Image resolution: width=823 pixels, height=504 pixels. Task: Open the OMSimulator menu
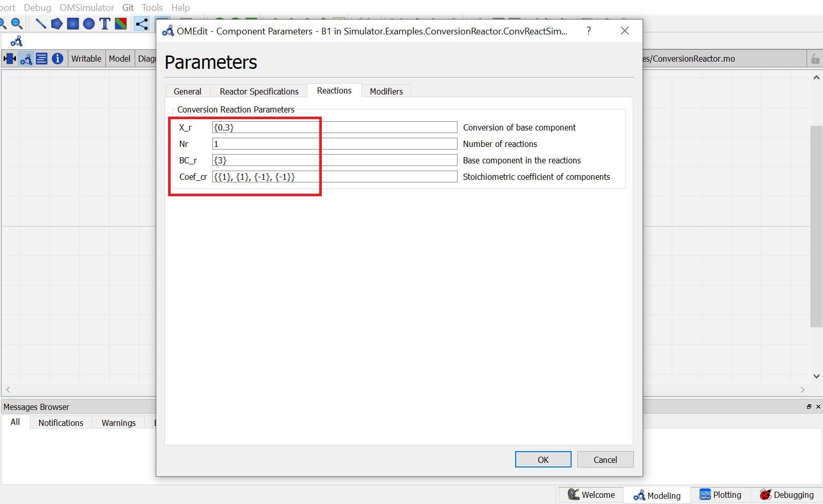(x=87, y=8)
